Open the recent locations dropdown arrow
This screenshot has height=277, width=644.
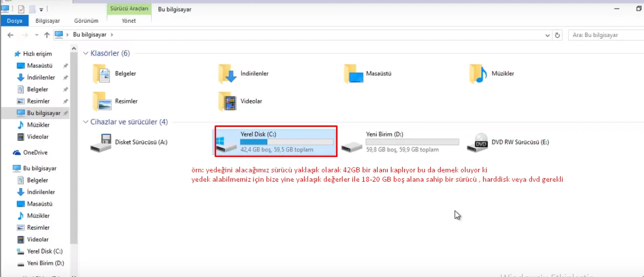(x=37, y=35)
